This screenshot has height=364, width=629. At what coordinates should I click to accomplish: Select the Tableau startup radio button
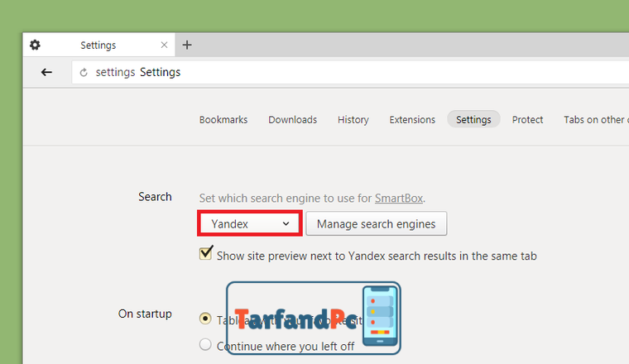[205, 318]
